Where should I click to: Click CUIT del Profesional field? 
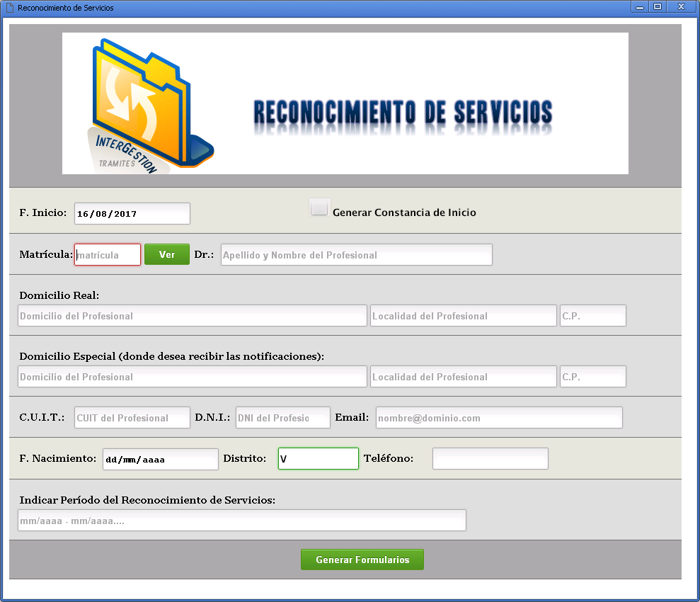(132, 418)
